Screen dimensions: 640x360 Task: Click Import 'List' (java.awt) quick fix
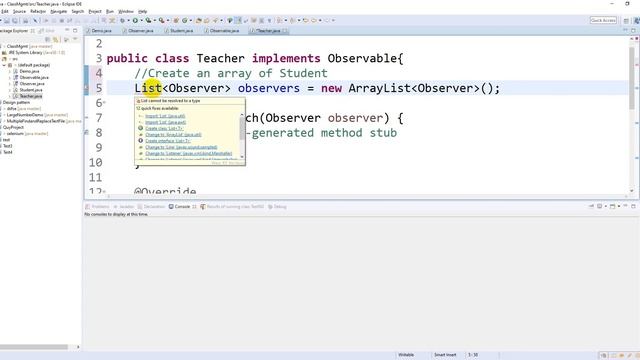[x=165, y=122]
